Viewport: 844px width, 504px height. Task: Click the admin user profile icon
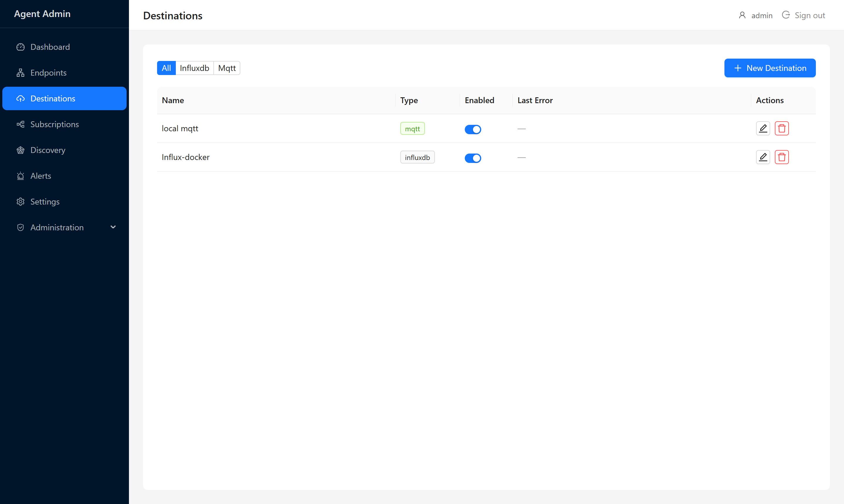click(742, 15)
